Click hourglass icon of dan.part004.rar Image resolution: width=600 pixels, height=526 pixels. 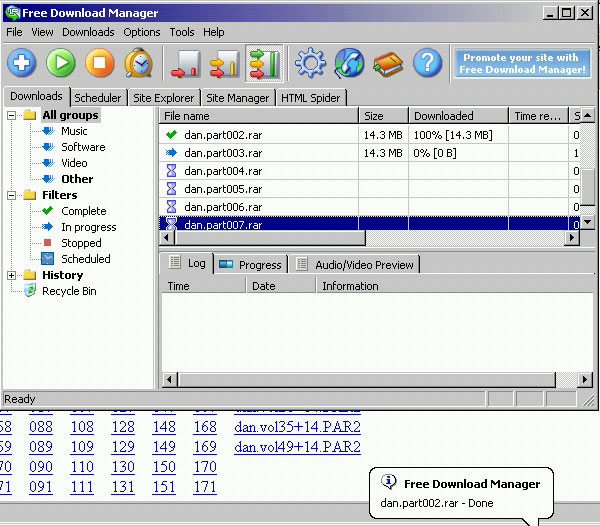coord(171,171)
